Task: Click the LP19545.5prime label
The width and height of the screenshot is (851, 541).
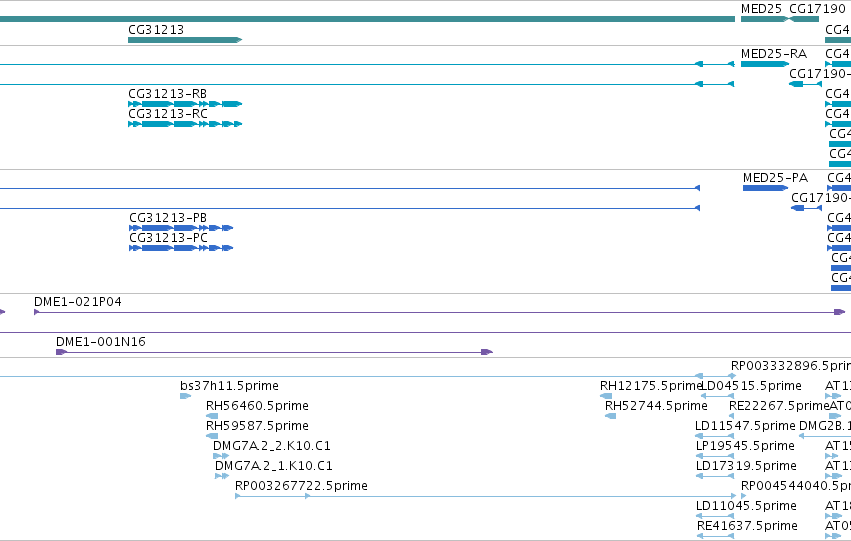Action: (745, 446)
